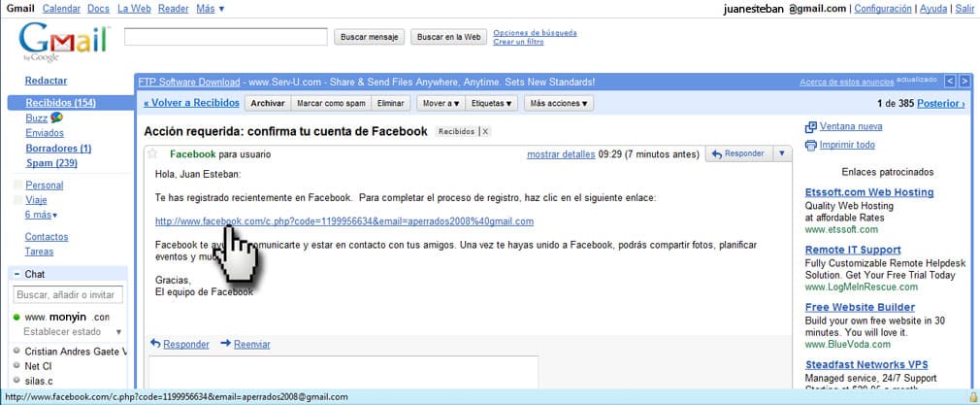Open Etssoft.com Web Hosting ad
This screenshot has width=980, height=405.
point(869,192)
